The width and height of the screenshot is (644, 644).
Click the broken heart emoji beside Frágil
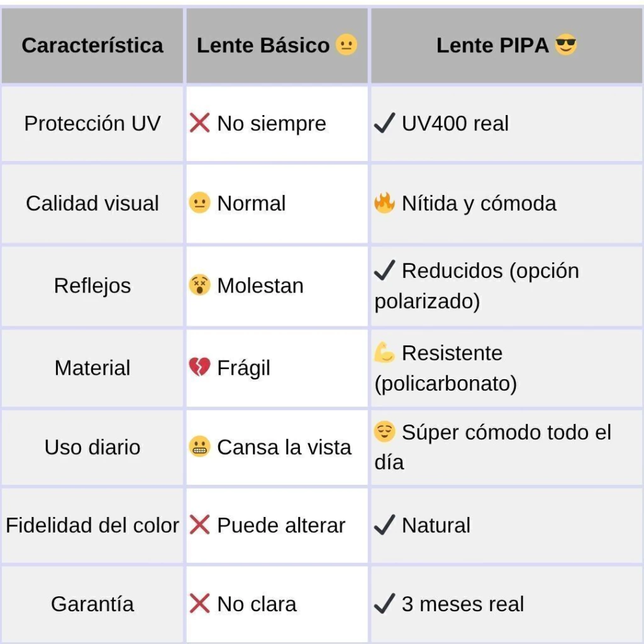[199, 367]
